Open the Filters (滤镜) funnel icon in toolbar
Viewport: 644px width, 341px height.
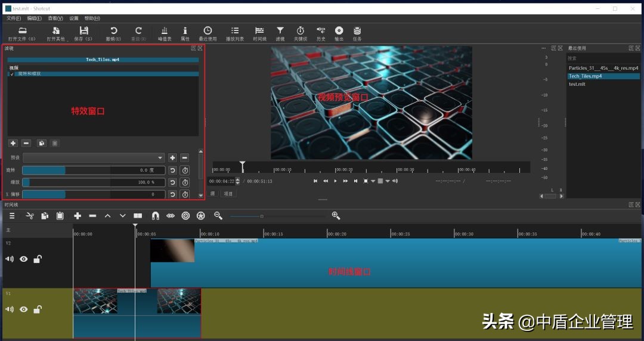280,33
